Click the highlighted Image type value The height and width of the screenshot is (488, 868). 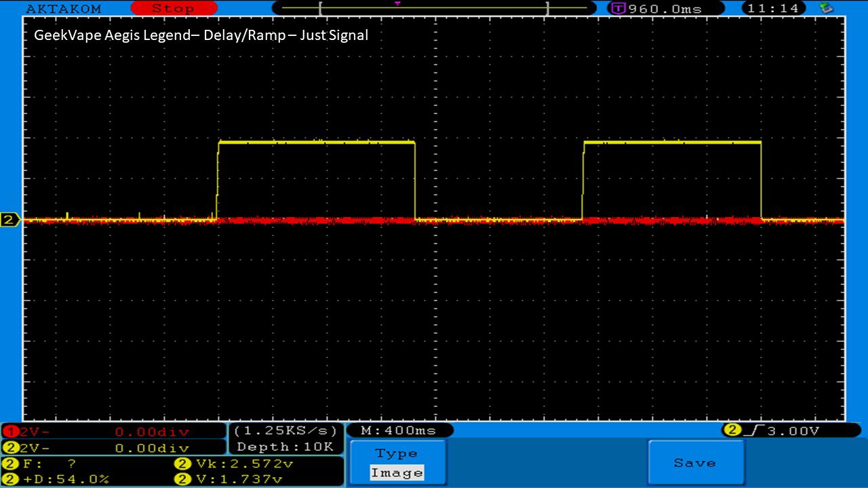tap(397, 473)
